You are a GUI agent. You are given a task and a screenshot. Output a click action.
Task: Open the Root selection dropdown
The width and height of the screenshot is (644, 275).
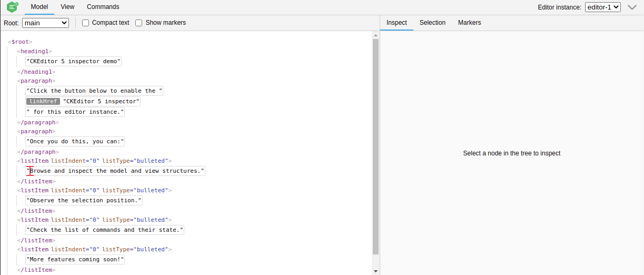45,23
